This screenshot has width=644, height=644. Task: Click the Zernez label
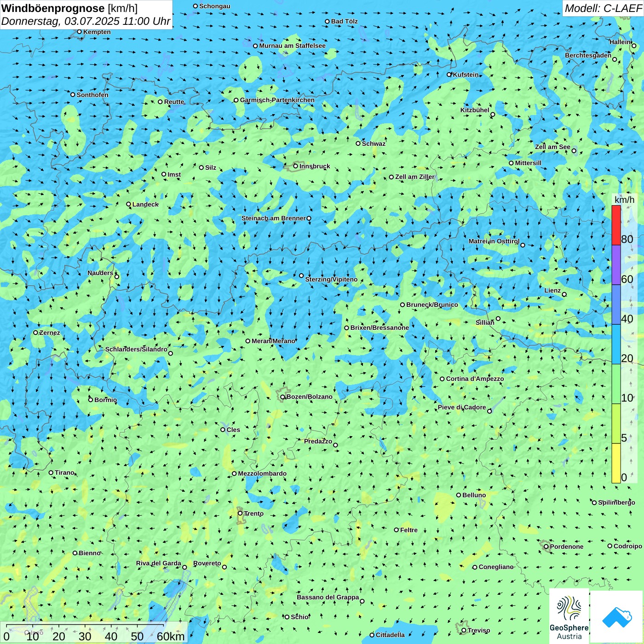50,333
